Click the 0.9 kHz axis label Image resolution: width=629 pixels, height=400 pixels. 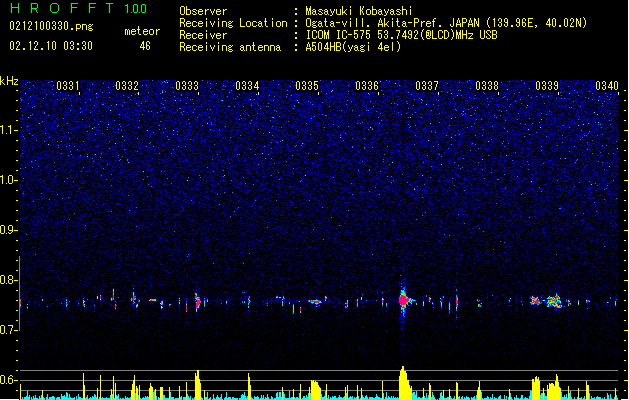9,230
